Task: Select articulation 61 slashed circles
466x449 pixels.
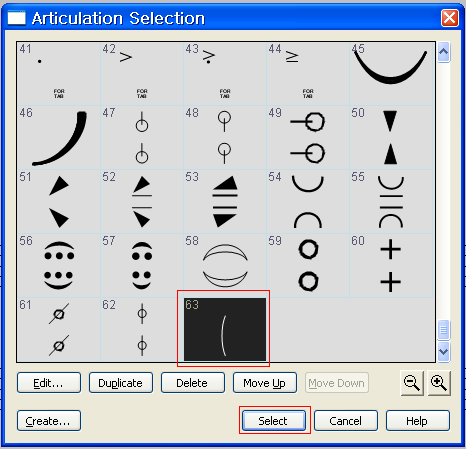Action: 59,329
